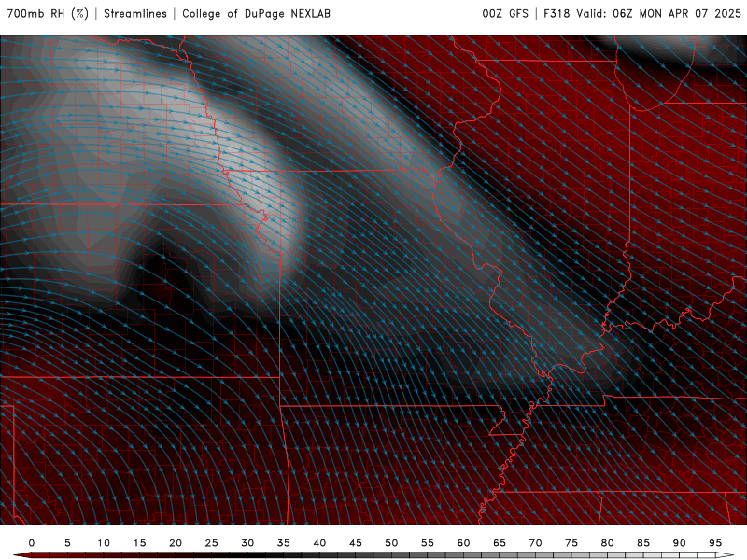Click the colorbar label "10"

coord(104,543)
